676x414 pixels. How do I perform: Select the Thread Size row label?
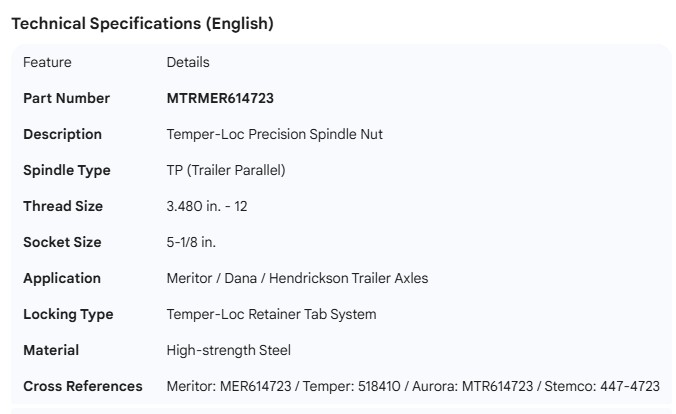tap(63, 206)
